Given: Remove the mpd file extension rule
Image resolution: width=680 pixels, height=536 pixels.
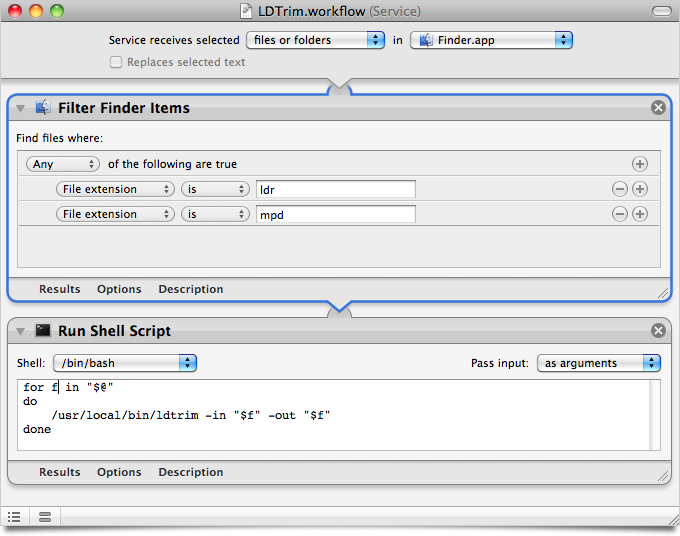Looking at the screenshot, I should [620, 214].
